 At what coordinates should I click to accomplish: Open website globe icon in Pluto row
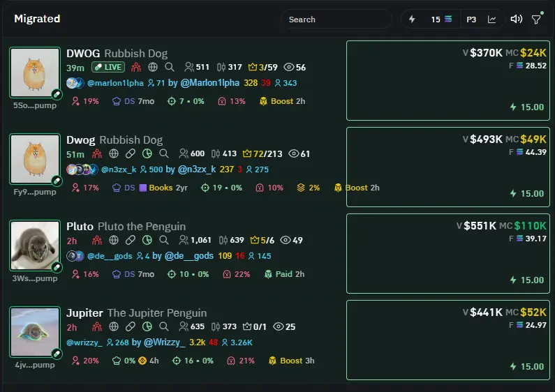(114, 240)
